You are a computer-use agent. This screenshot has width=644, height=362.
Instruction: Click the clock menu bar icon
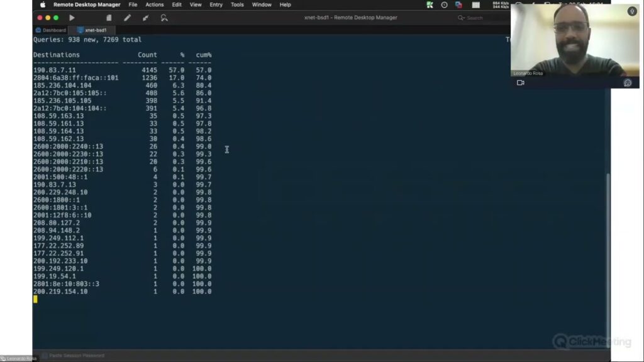coord(444,5)
